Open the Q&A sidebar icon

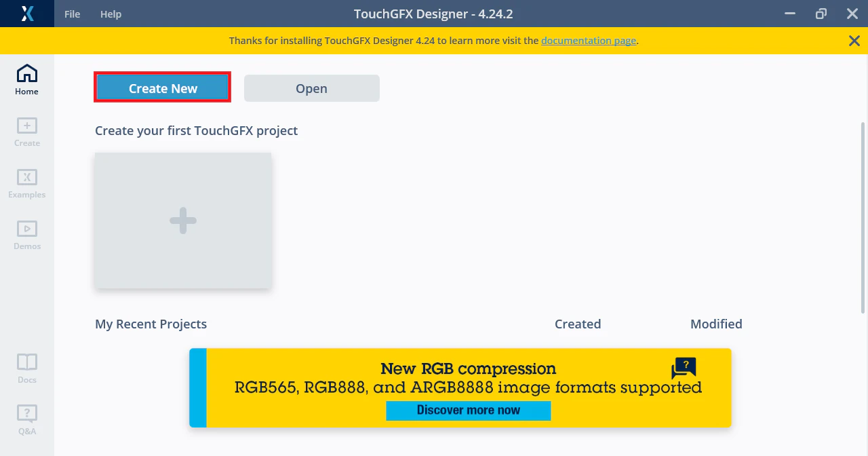27,420
